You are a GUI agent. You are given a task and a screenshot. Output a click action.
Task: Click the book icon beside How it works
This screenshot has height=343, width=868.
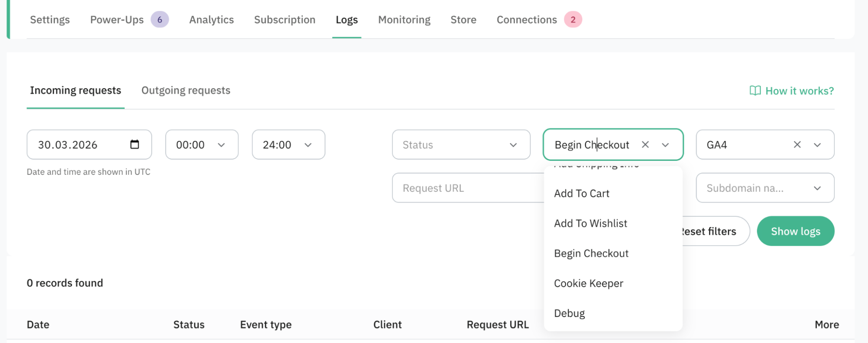click(x=755, y=91)
